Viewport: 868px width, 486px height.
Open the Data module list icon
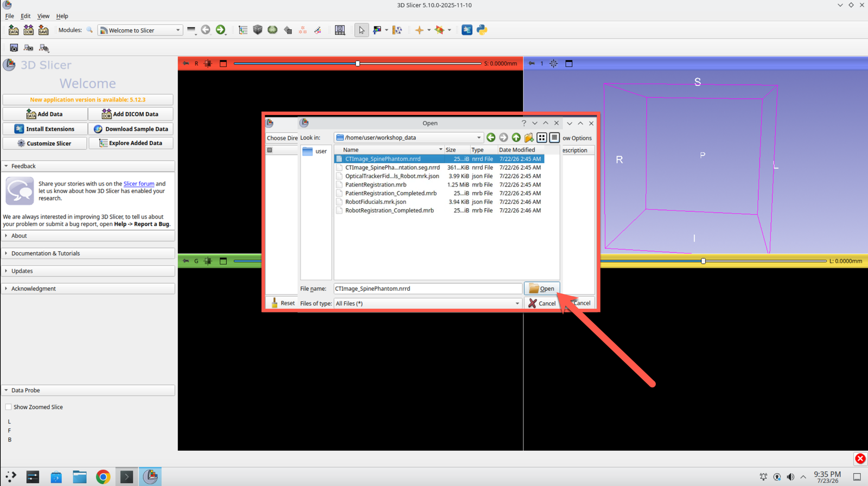click(243, 30)
